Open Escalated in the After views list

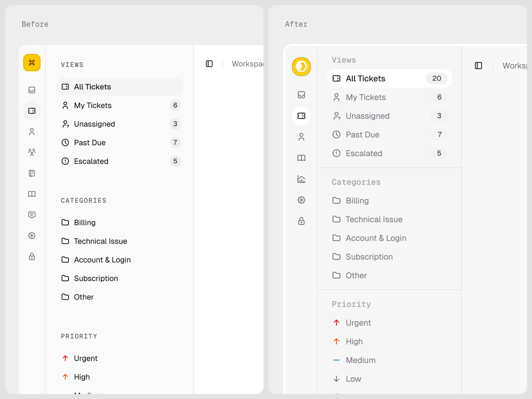390,153
